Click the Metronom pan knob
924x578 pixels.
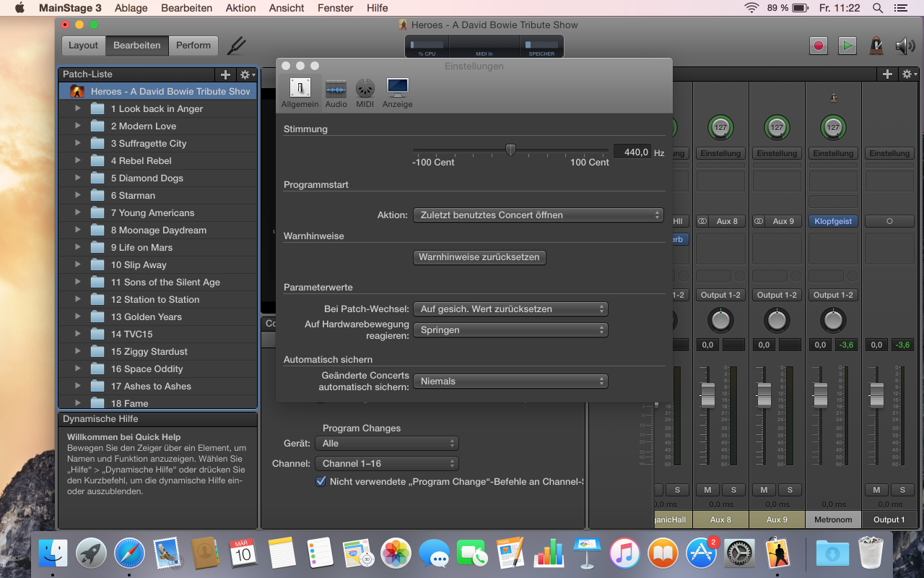(833, 320)
